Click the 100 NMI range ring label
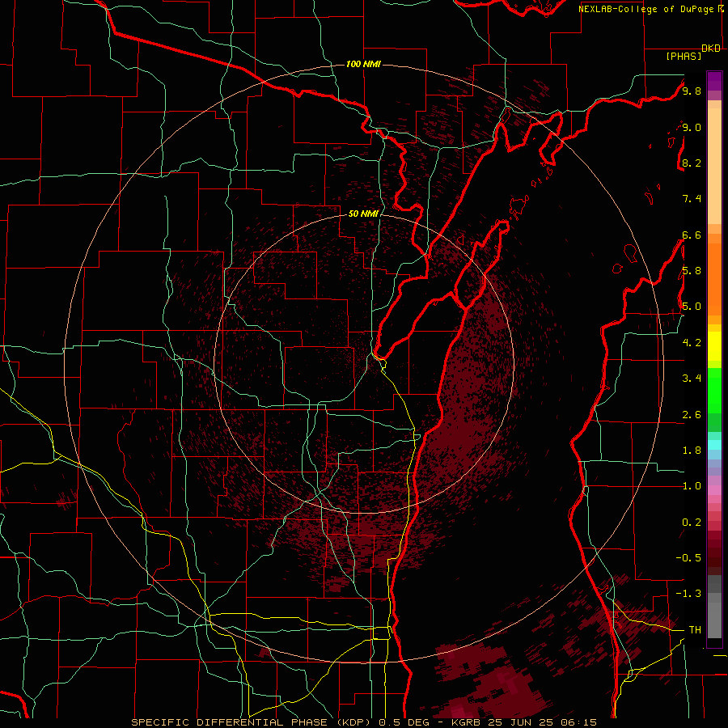Viewport: 728px width, 728px height. tap(363, 64)
